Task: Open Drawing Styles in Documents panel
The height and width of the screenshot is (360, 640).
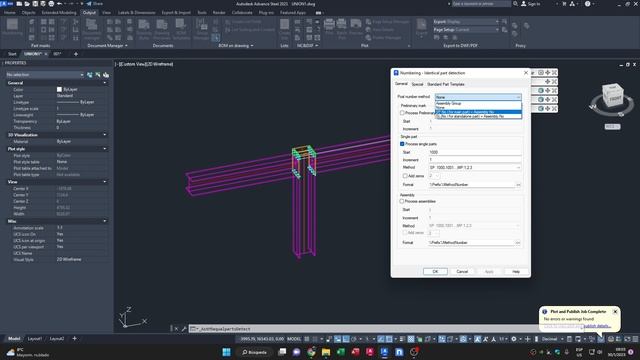Action: click(x=144, y=29)
